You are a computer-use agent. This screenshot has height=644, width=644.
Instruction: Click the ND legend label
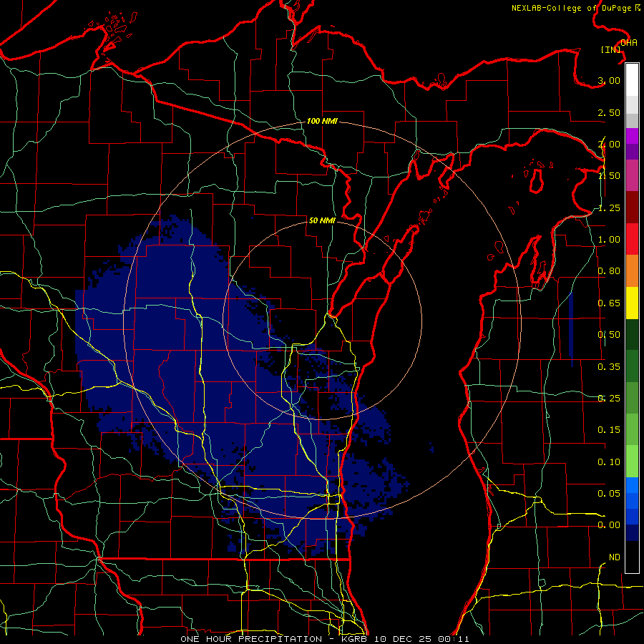click(615, 557)
